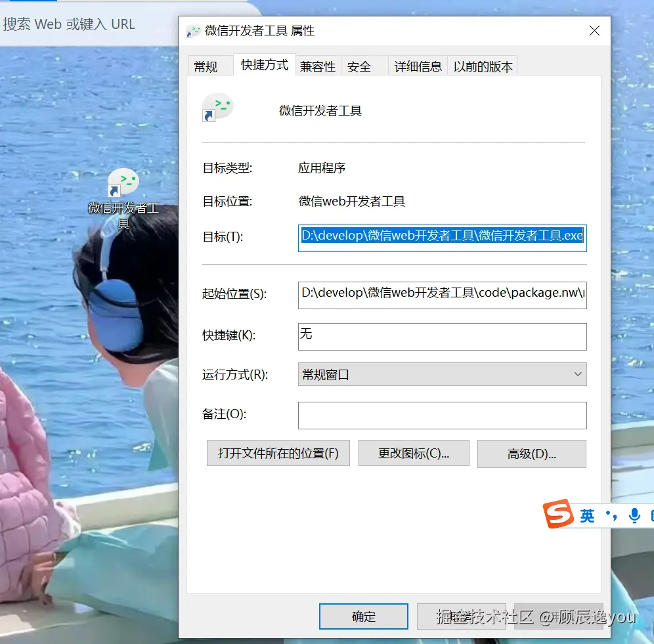Select the 快捷方式 tab

265,64
